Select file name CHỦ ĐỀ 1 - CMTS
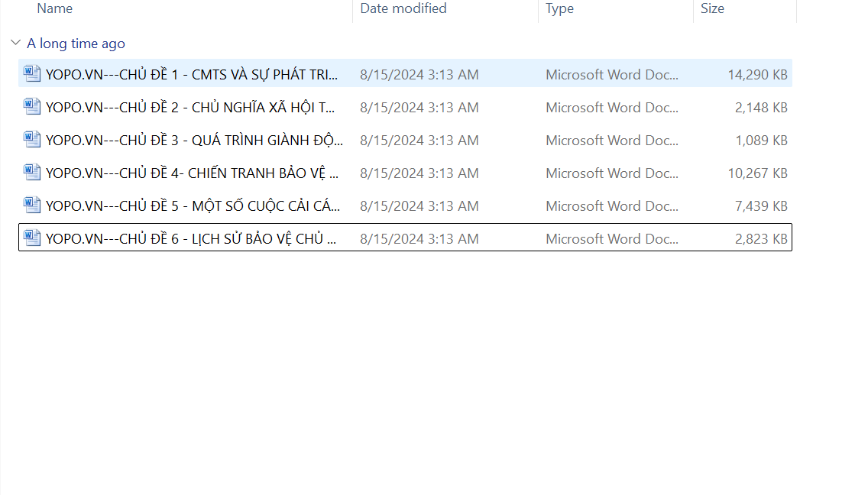The height and width of the screenshot is (495, 868). point(191,74)
